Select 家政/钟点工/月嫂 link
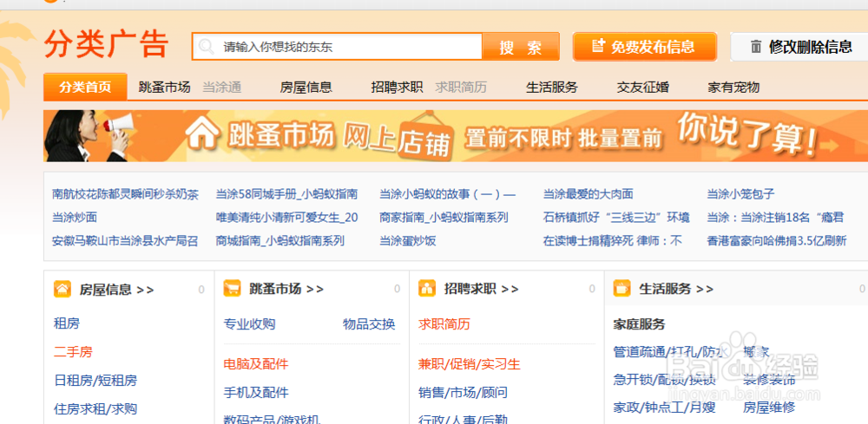The height and width of the screenshot is (424, 868). [665, 408]
